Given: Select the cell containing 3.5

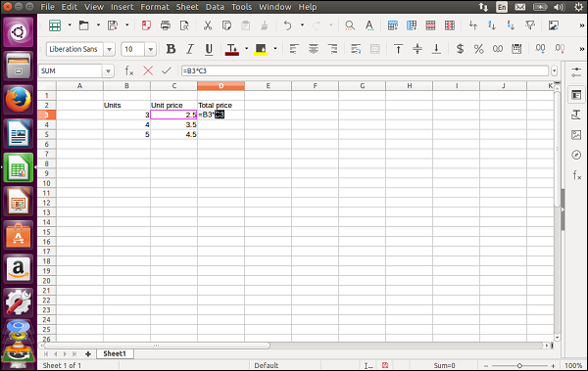Looking at the screenshot, I should [x=174, y=124].
